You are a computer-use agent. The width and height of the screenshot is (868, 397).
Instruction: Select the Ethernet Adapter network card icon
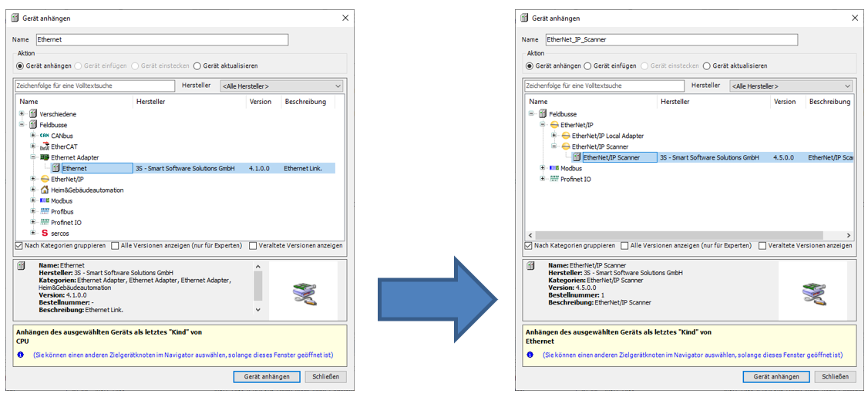tap(44, 157)
